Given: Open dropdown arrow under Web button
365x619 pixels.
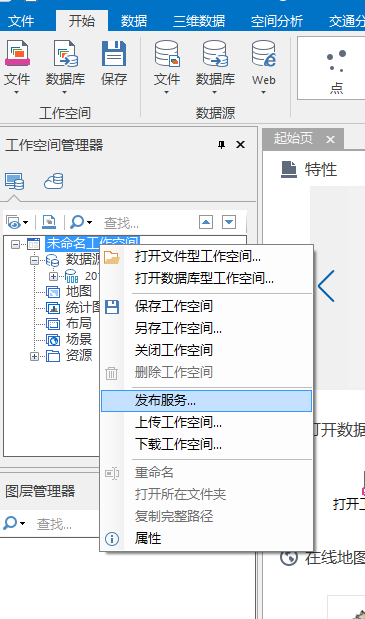Looking at the screenshot, I should point(264,93).
